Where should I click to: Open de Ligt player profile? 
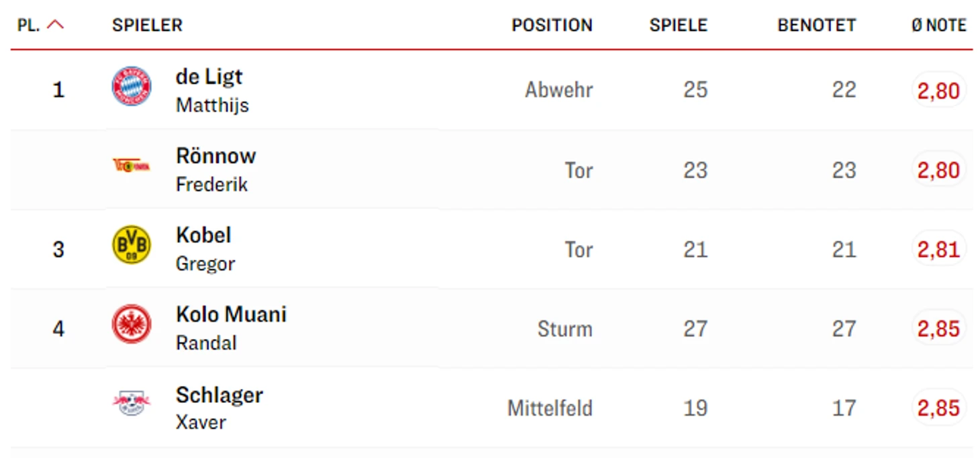pyautogui.click(x=209, y=77)
